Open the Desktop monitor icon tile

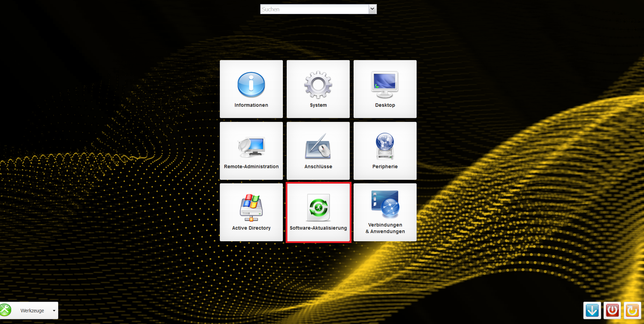[x=385, y=84]
